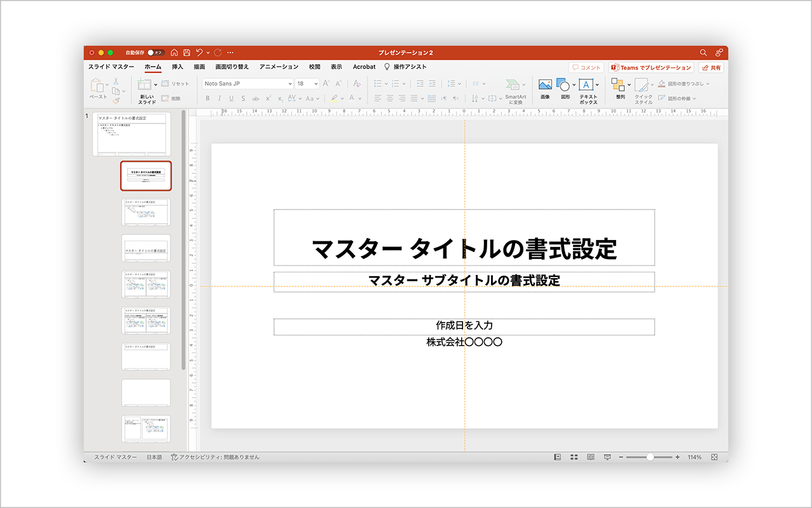
Task: Click the Teams でプレゼンテーション button
Action: (x=651, y=67)
